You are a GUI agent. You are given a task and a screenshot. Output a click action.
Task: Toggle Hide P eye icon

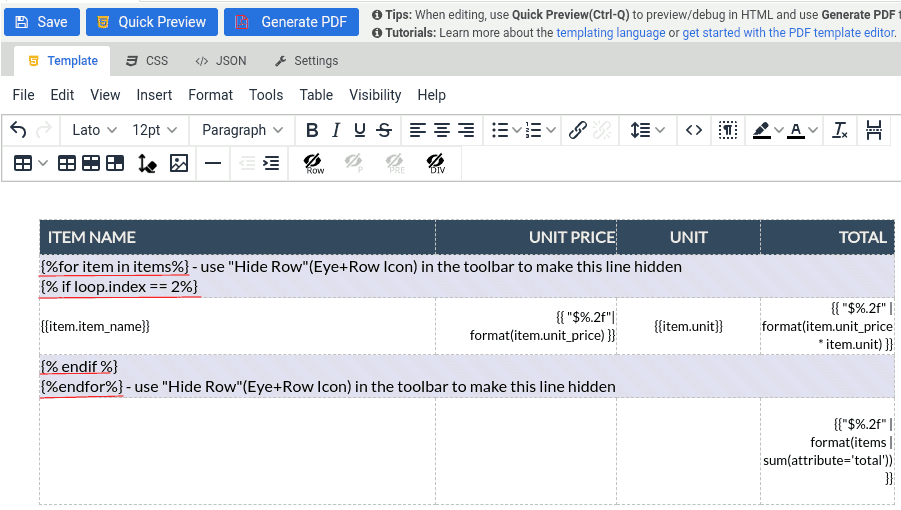tap(353, 164)
